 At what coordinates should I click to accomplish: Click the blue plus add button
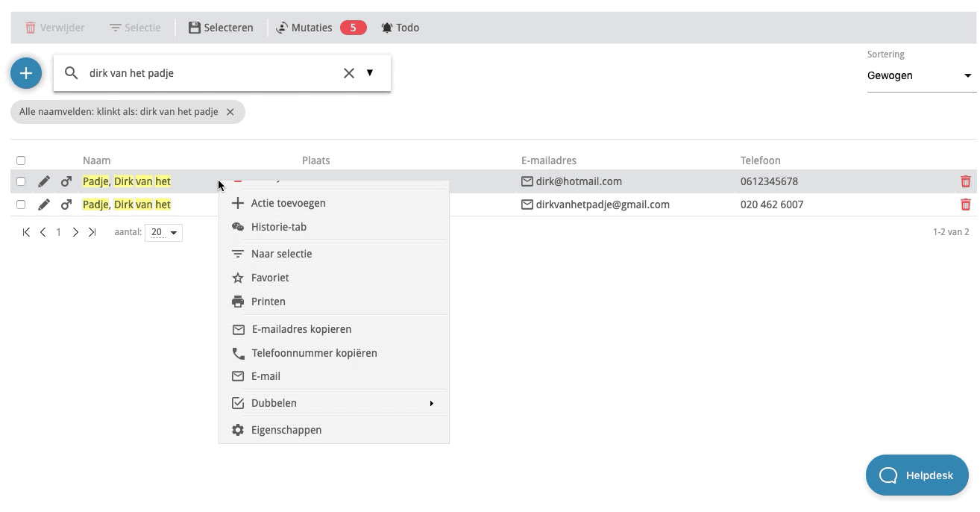(26, 73)
